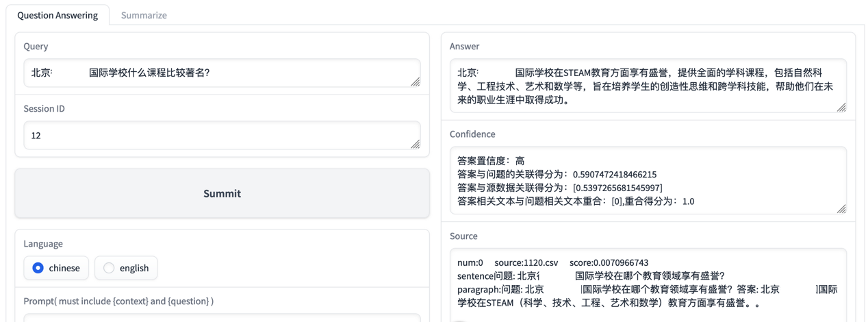The width and height of the screenshot is (868, 322).
Task: Click the Session ID resize handle
Action: 416,144
